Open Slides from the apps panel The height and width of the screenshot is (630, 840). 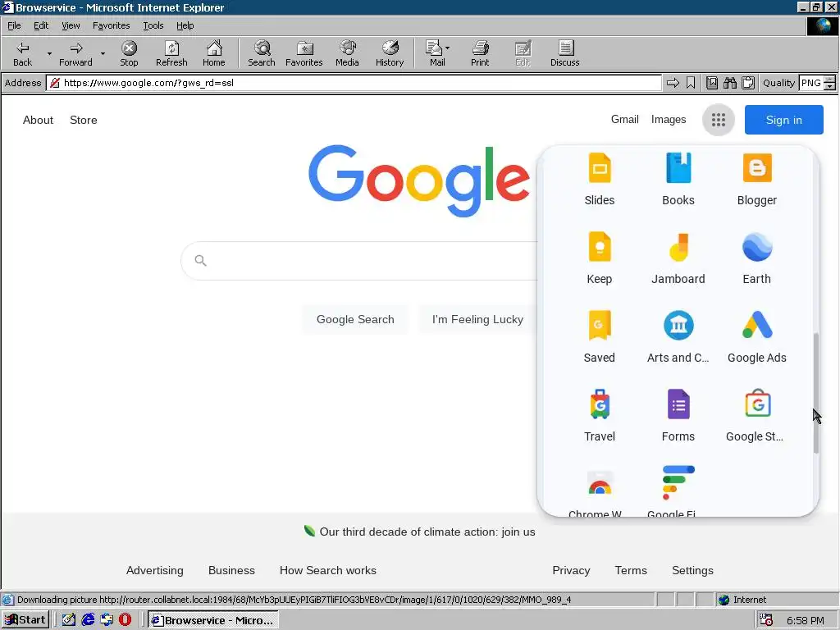pos(600,180)
